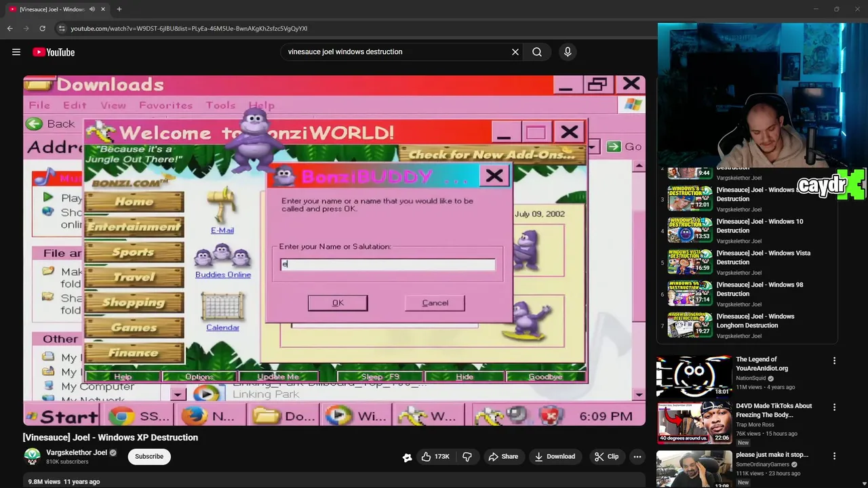Open more actions menu below video
This screenshot has width=868, height=488.
[637, 457]
